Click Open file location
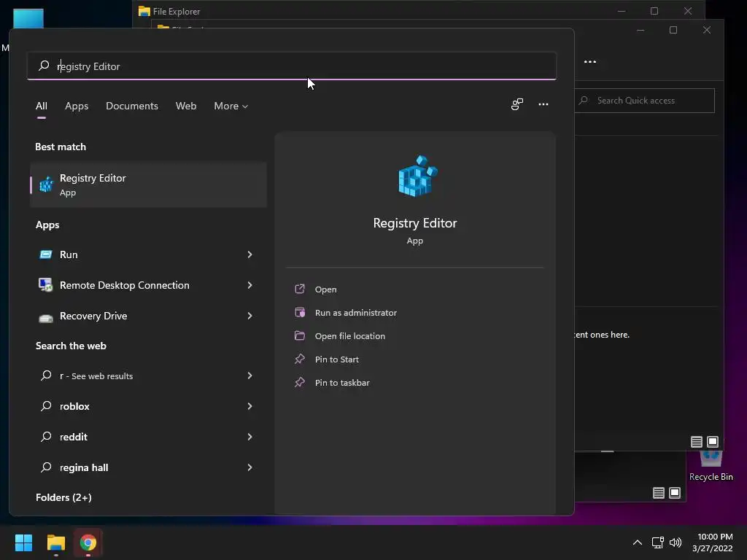Screen dimensions: 747x560 [350, 336]
